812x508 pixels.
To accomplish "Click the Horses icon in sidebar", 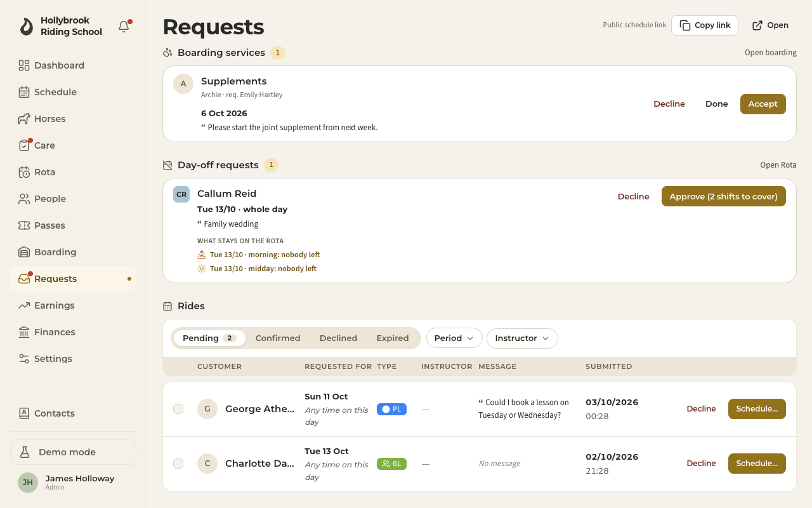I will click(x=24, y=119).
